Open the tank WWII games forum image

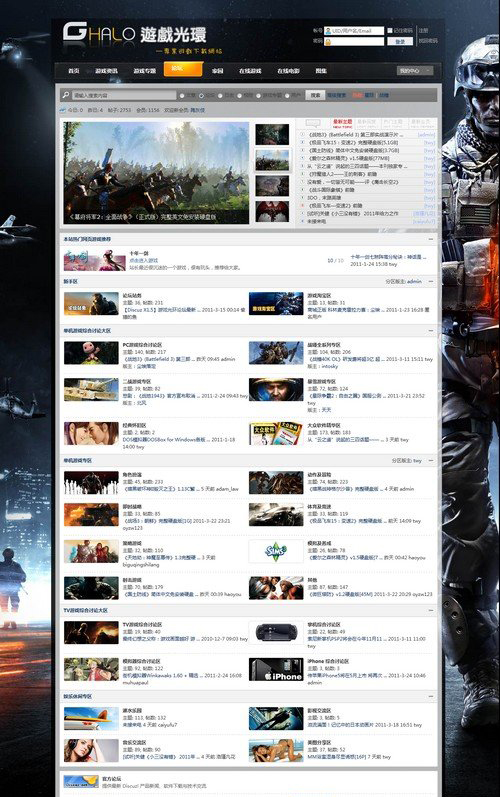(91, 390)
